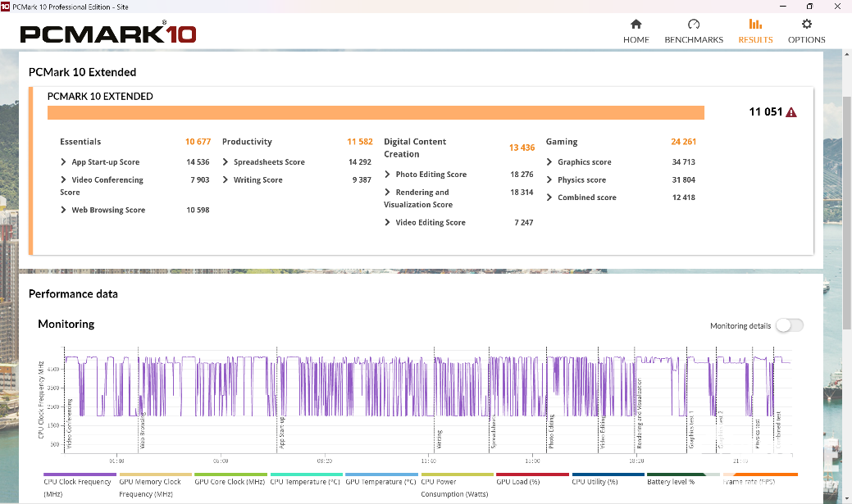
Task: Toggle the GPU Core Clock legend swatch
Action: click(x=231, y=474)
